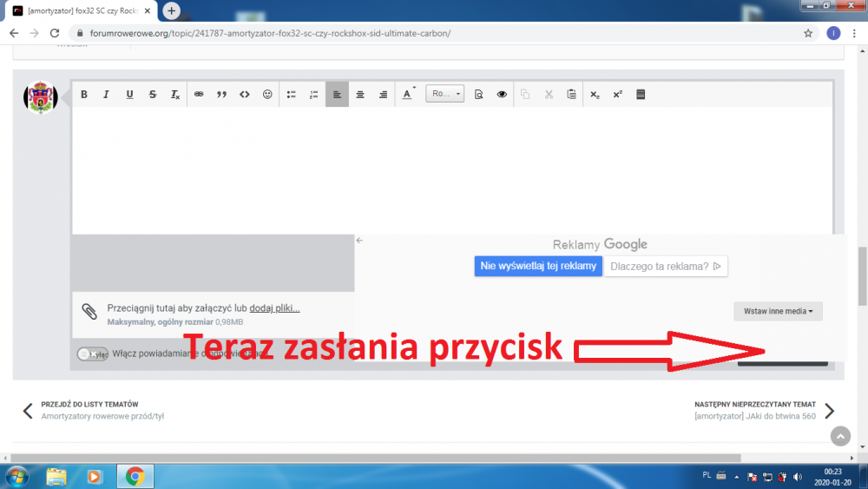Click 'Nie wyświetlaj tej reklamy' button
Screen dimensions: 868x489
coord(538,266)
